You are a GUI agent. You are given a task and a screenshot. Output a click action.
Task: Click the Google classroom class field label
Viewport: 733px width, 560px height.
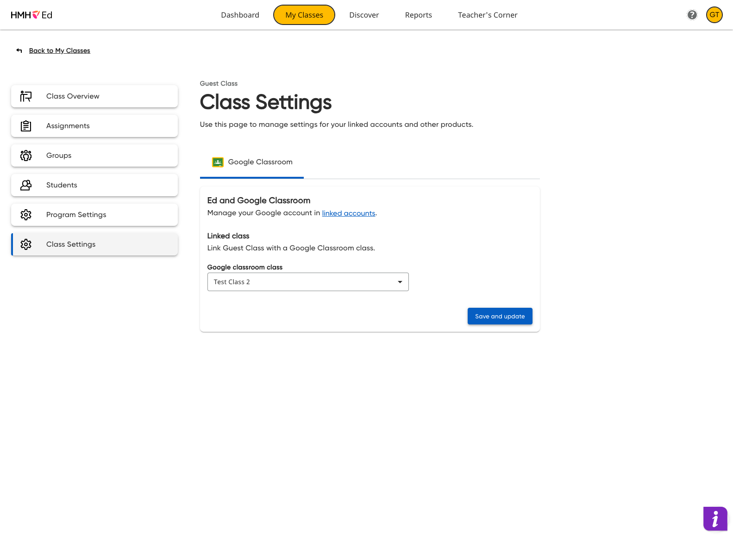point(245,267)
